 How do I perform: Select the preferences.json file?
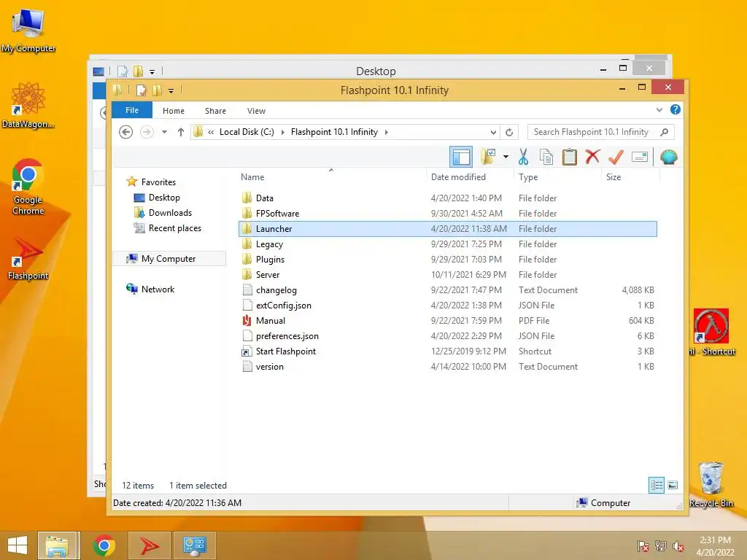pos(447,335)
